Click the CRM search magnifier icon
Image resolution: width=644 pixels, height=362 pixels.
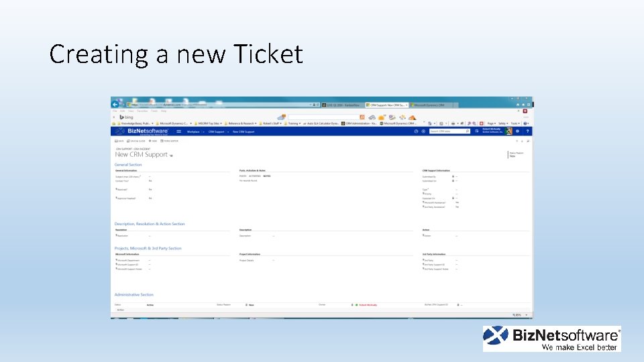point(468,131)
